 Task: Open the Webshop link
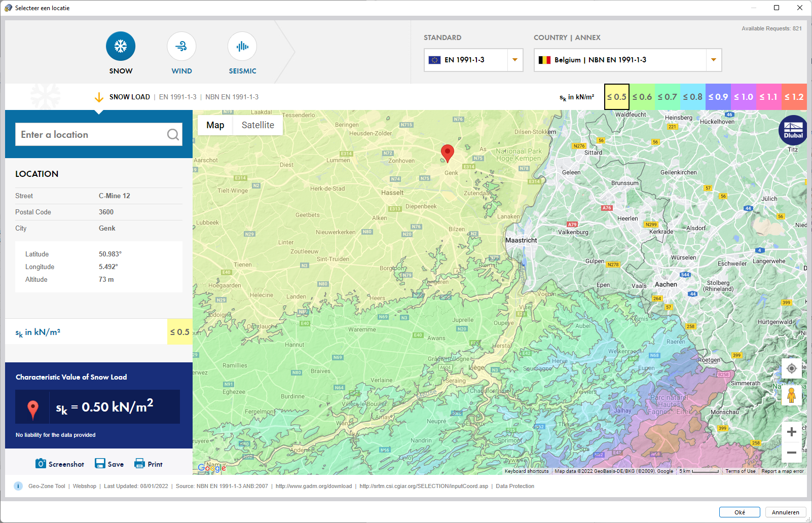[84, 486]
